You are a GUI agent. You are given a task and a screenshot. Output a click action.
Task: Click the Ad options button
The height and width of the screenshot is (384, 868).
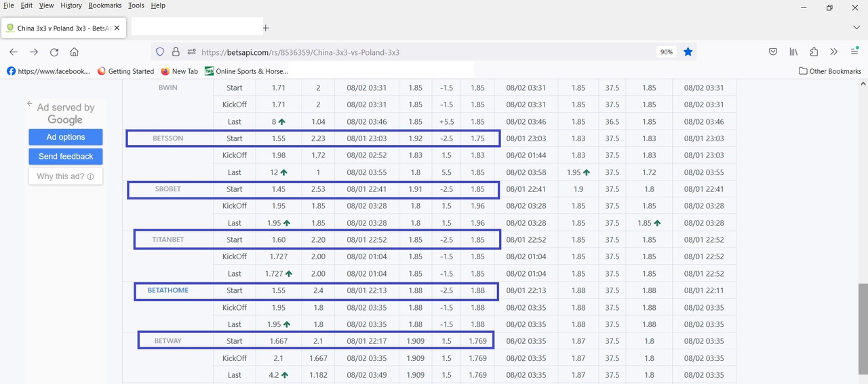point(66,137)
